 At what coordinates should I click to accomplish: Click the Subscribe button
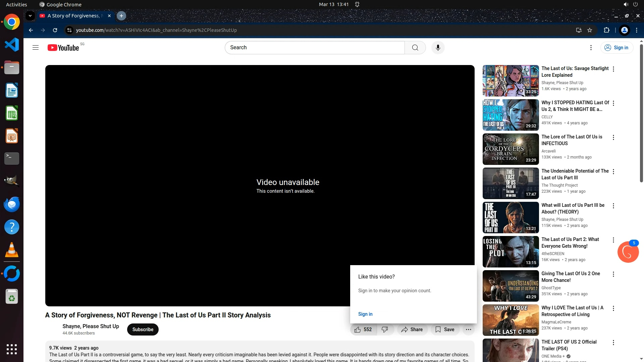pos(143,329)
